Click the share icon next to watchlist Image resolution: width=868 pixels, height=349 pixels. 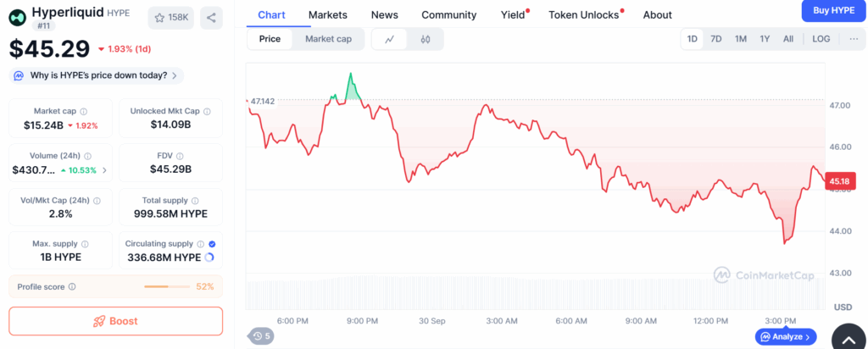[211, 17]
